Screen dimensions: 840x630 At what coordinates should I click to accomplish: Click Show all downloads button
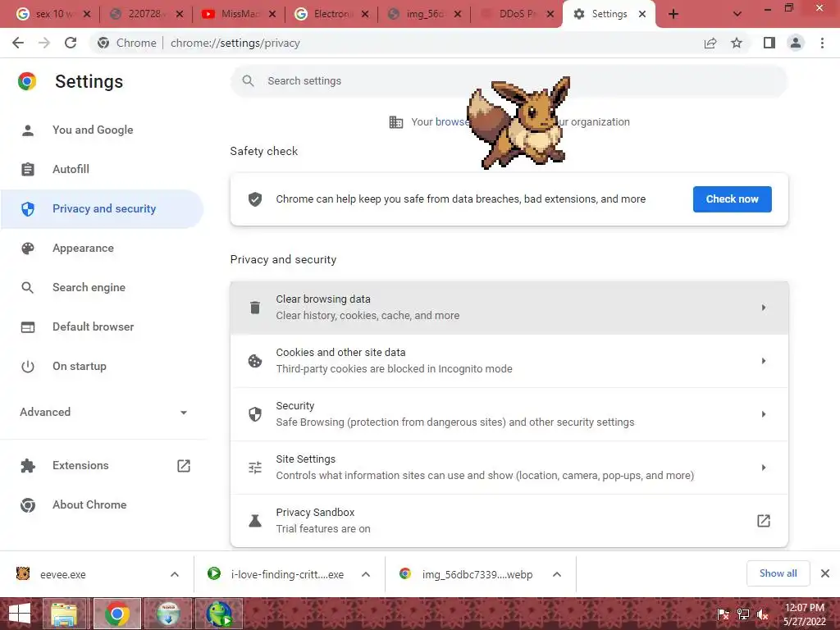(778, 573)
